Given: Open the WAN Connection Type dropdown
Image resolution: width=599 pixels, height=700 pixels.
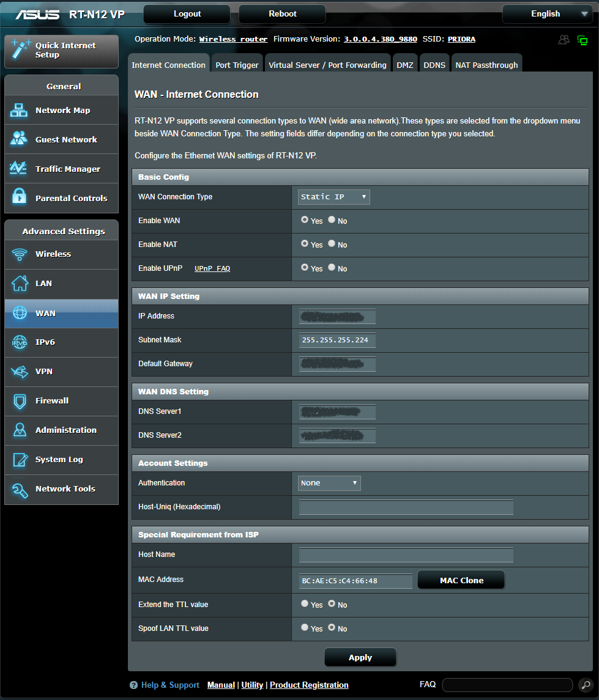Looking at the screenshot, I should pyautogui.click(x=333, y=197).
